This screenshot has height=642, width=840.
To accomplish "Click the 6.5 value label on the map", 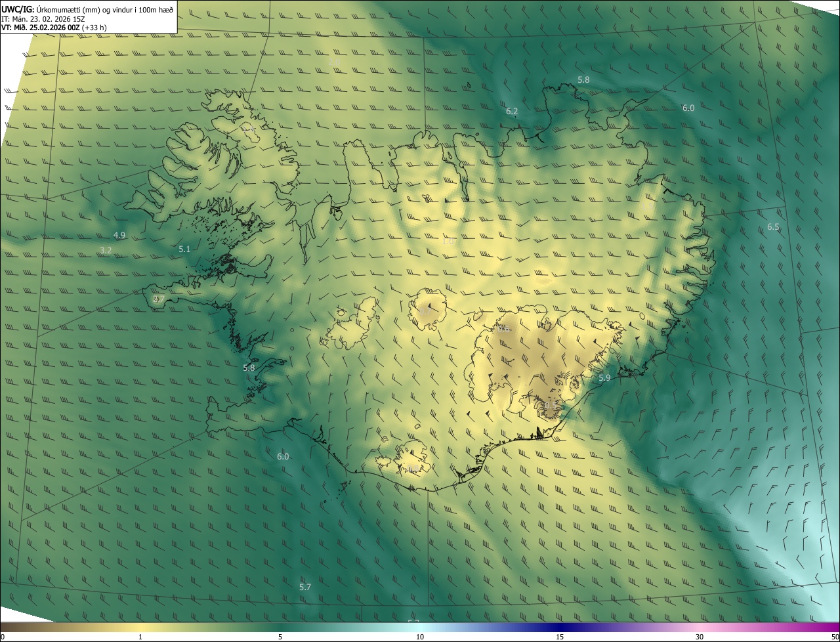I will pos(773,227).
